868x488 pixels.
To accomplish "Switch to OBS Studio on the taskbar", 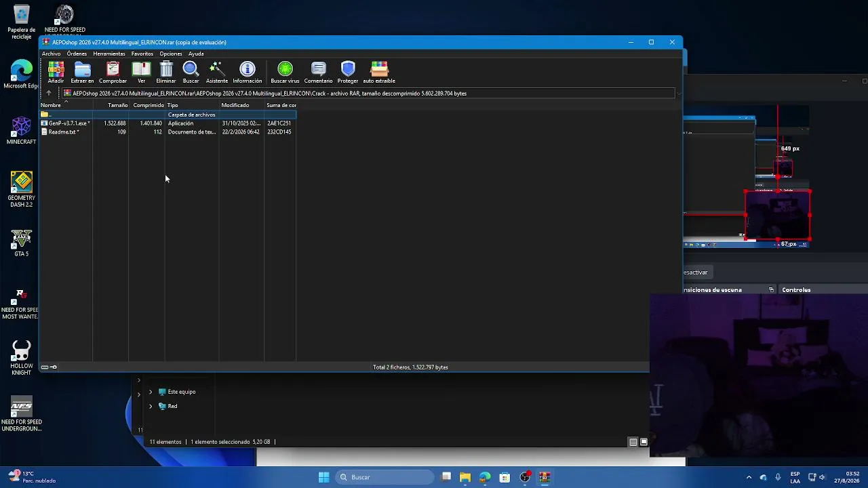I will 525,477.
